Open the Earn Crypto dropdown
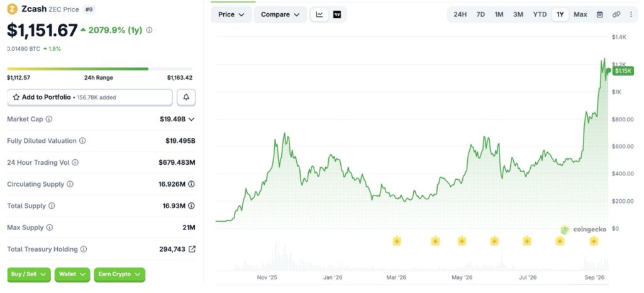Screen dimensions: 644x293 pos(119,275)
